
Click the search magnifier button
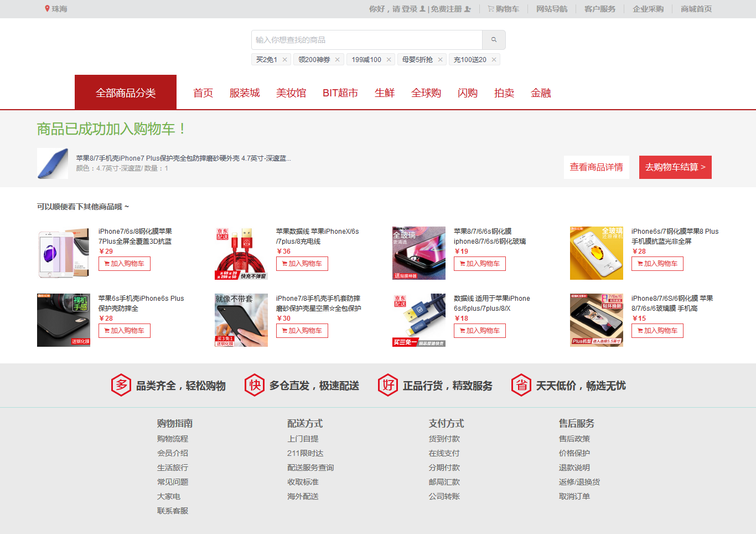pyautogui.click(x=494, y=40)
